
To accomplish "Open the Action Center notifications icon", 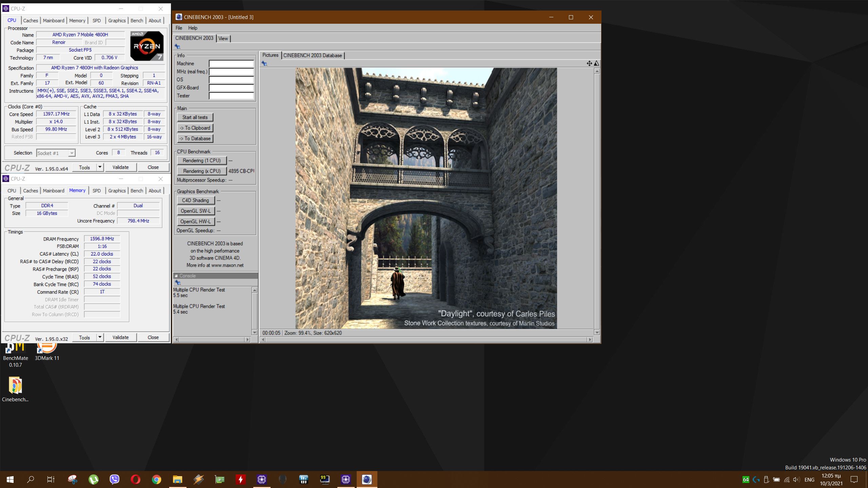I will click(854, 480).
